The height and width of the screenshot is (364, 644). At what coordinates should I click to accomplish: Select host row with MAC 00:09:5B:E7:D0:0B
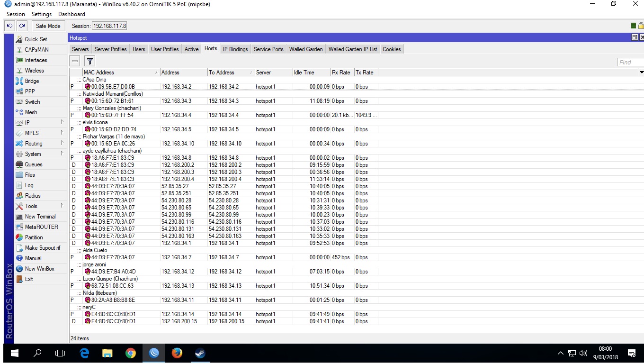pos(357,87)
